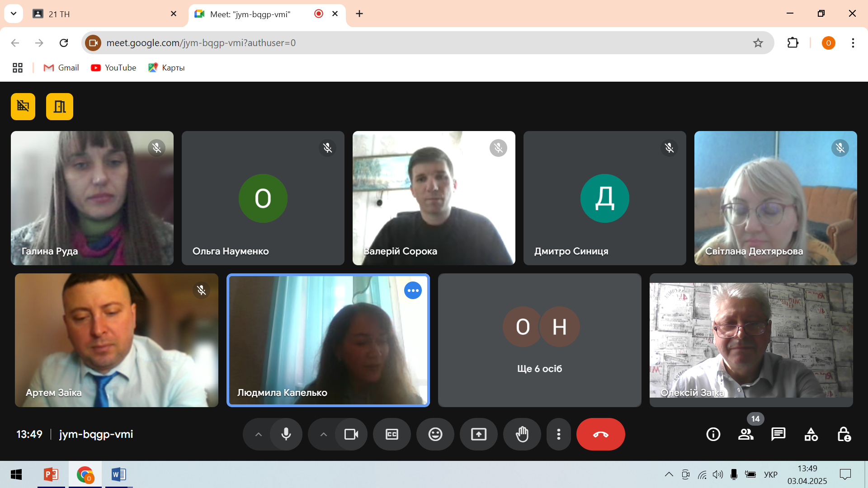Select Валерій Сорока's video tile
Viewport: 868px width, 488px height.
[434, 198]
